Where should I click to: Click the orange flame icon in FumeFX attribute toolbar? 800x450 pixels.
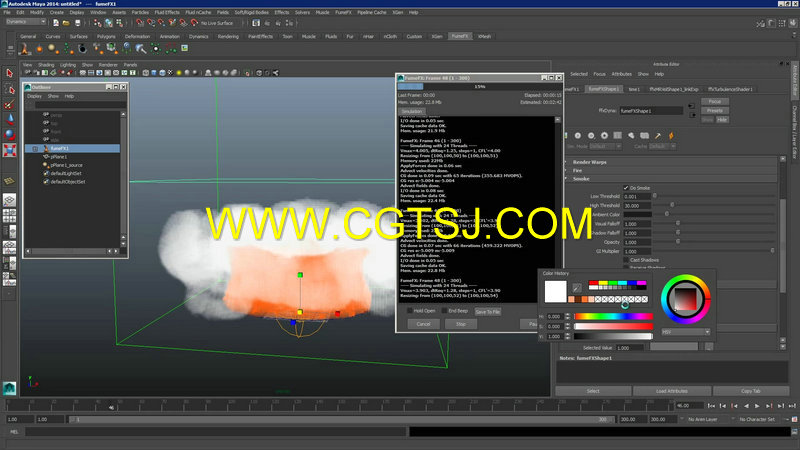click(x=671, y=136)
